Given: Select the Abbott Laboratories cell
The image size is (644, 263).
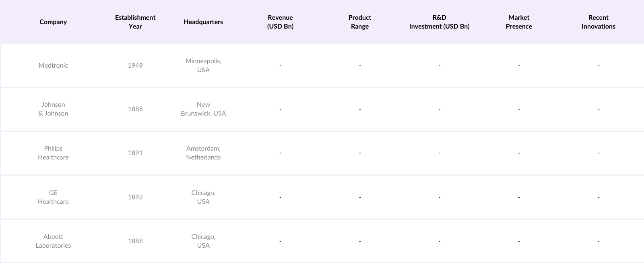Looking at the screenshot, I should (53, 241).
